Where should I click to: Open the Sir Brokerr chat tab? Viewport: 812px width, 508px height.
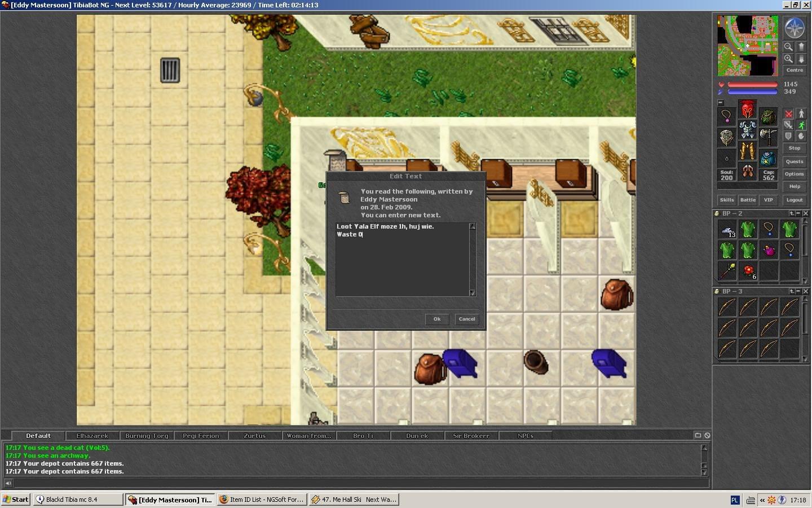(x=471, y=436)
